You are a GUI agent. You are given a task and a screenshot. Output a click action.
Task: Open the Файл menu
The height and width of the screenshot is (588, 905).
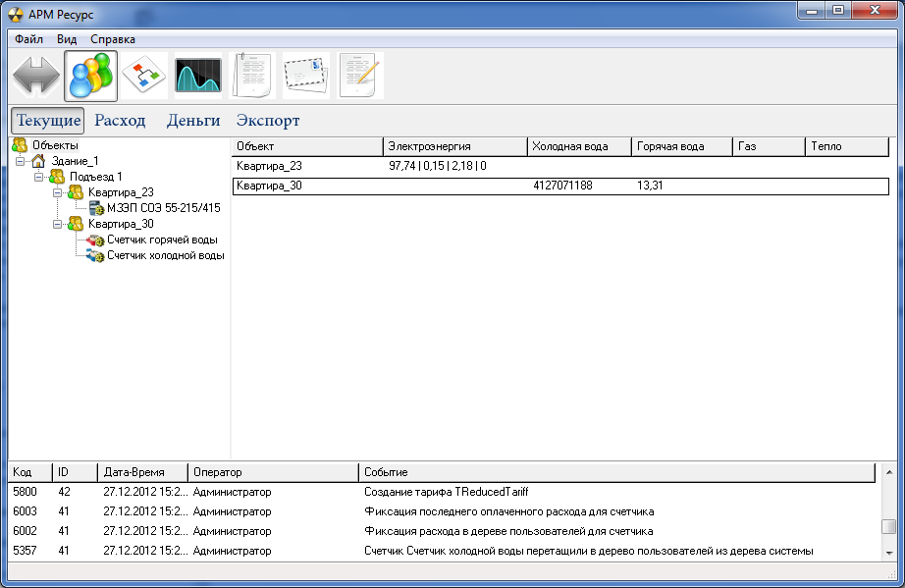28,39
